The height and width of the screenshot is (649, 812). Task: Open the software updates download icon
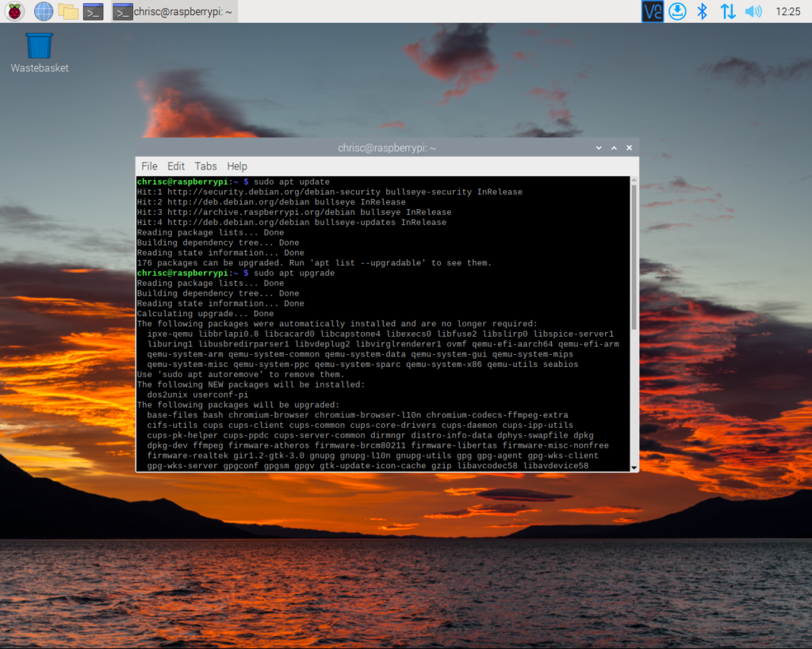pos(676,11)
